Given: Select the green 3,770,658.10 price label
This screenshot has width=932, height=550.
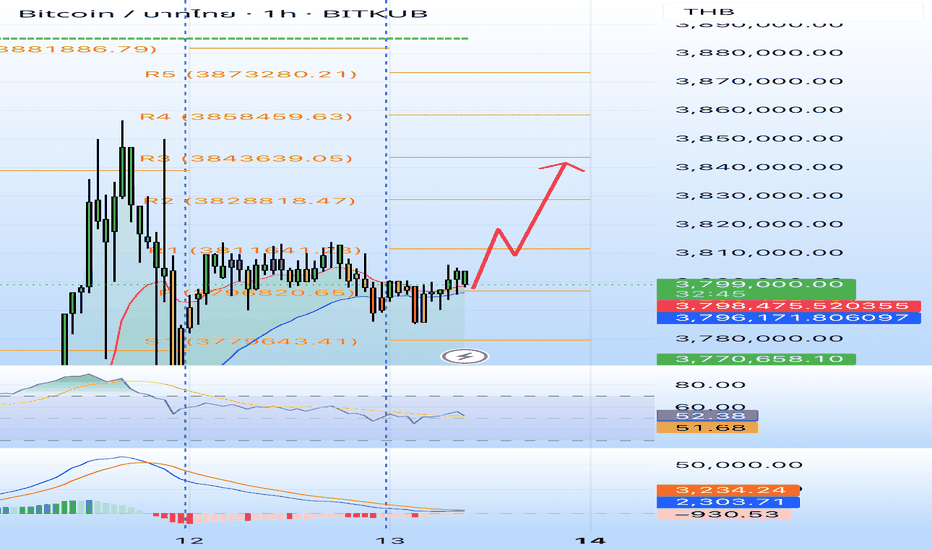Looking at the screenshot, I should click(756, 359).
